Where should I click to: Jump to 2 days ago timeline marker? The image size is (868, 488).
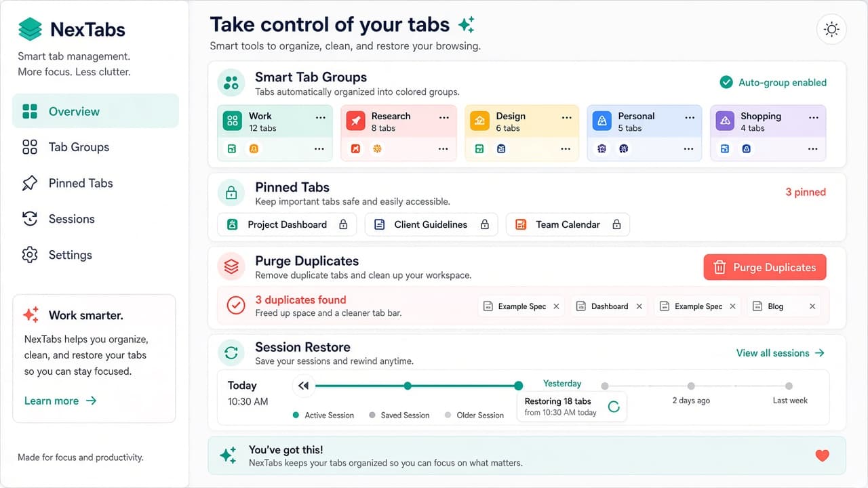pyautogui.click(x=691, y=386)
